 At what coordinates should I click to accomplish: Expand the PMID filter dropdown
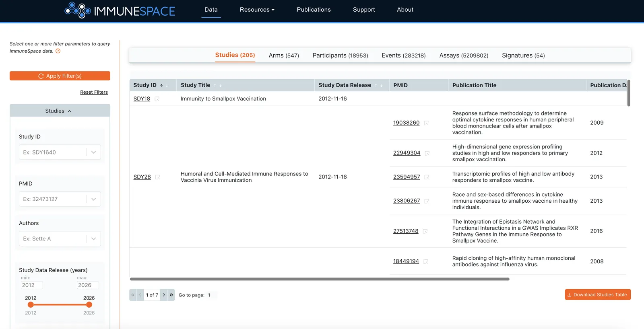[x=93, y=199]
